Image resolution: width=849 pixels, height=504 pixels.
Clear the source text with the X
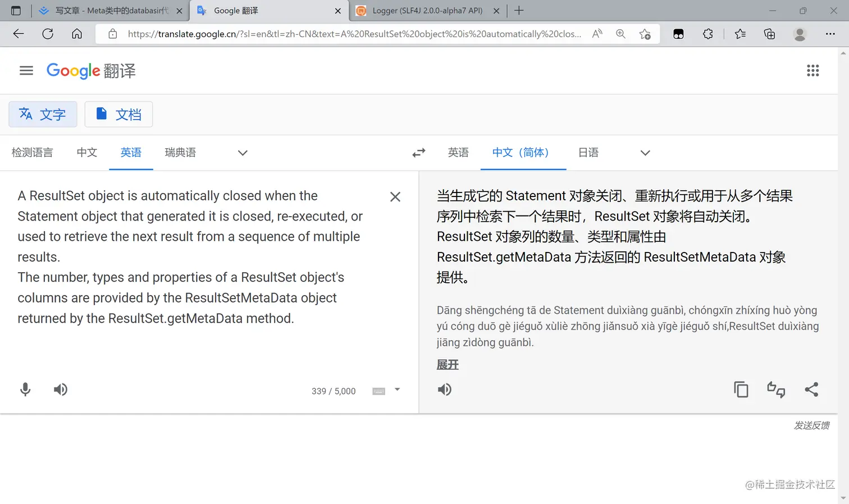395,197
